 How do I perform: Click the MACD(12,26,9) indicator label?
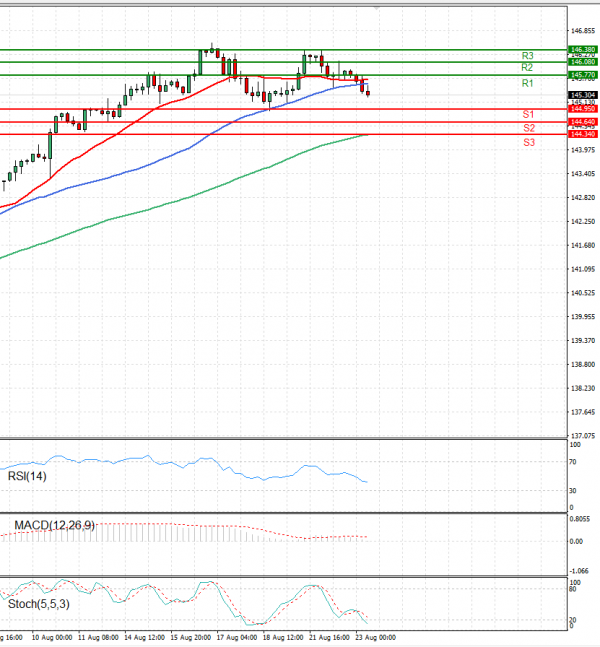pos(54,525)
